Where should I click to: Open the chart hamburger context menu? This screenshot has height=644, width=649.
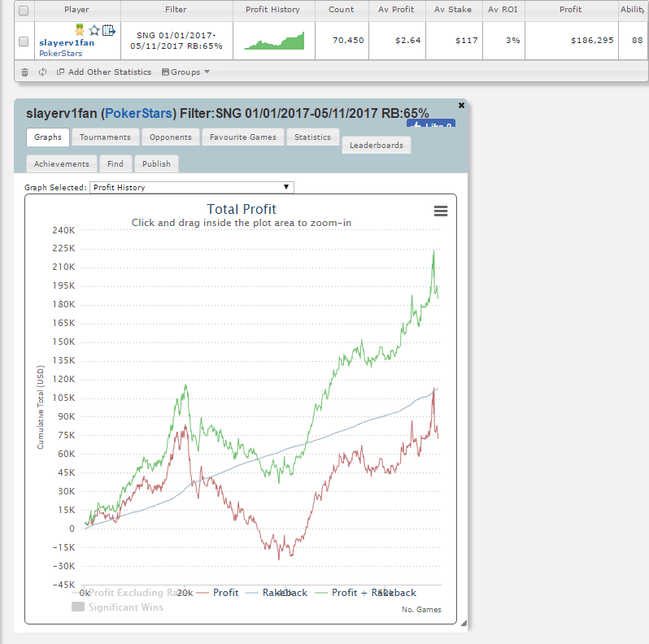441,211
